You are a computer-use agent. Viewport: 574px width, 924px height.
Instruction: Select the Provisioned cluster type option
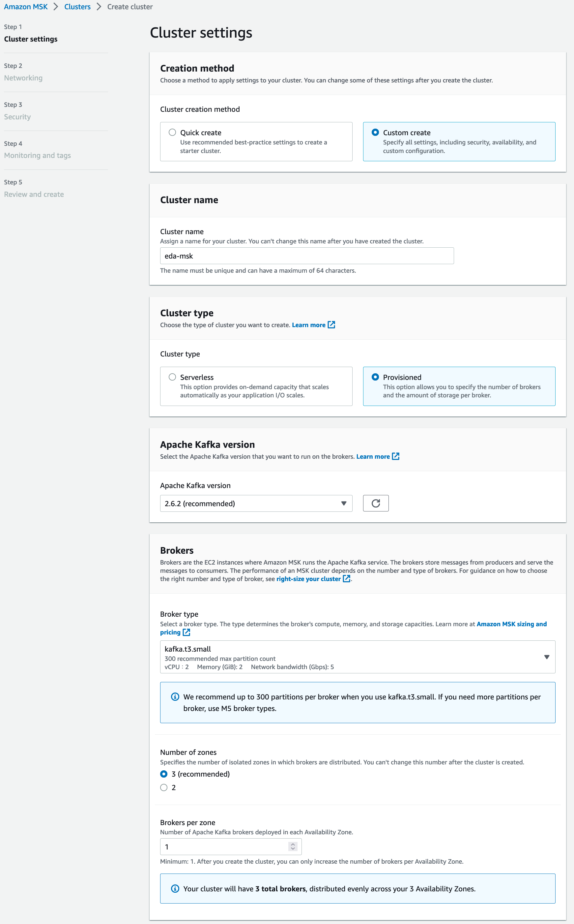click(x=459, y=386)
